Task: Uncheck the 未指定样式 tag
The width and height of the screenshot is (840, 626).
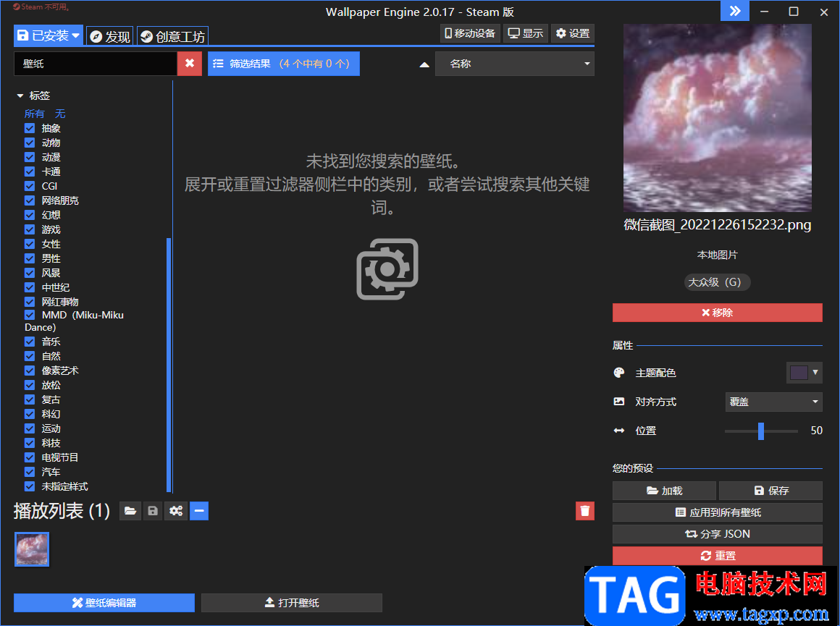Action: point(30,486)
